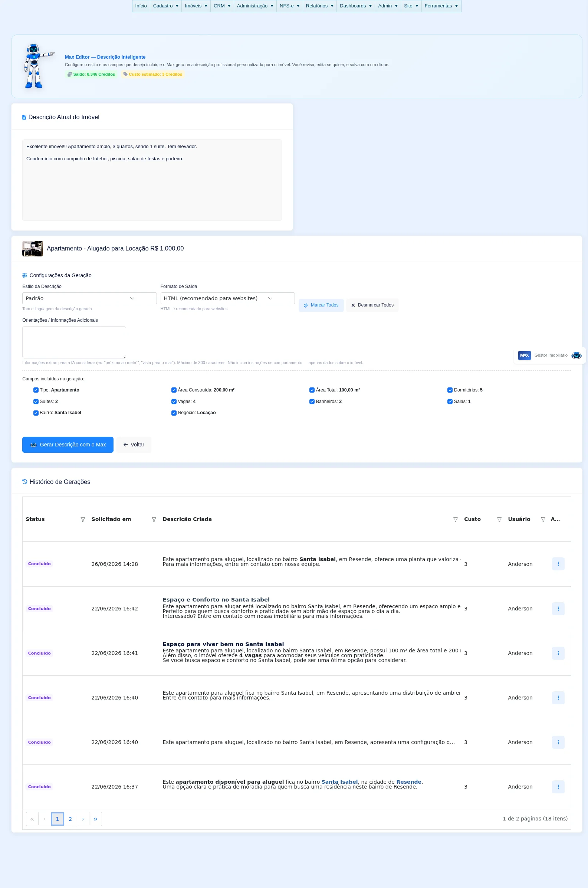
Task: Uncheck the Dormitórios: 5 checkbox
Action: [x=450, y=390]
